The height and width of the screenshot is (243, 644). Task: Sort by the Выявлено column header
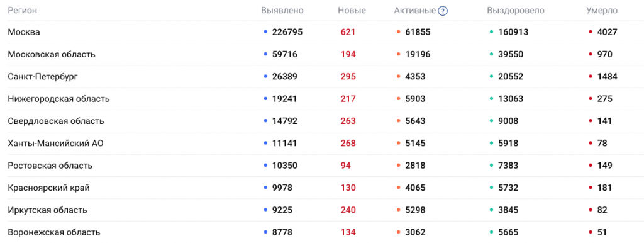pyautogui.click(x=282, y=11)
